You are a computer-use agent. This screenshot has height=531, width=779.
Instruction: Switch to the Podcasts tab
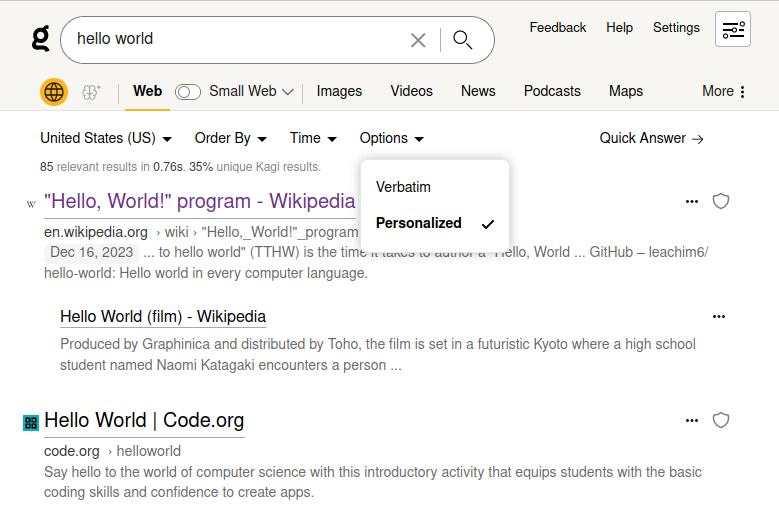552,91
